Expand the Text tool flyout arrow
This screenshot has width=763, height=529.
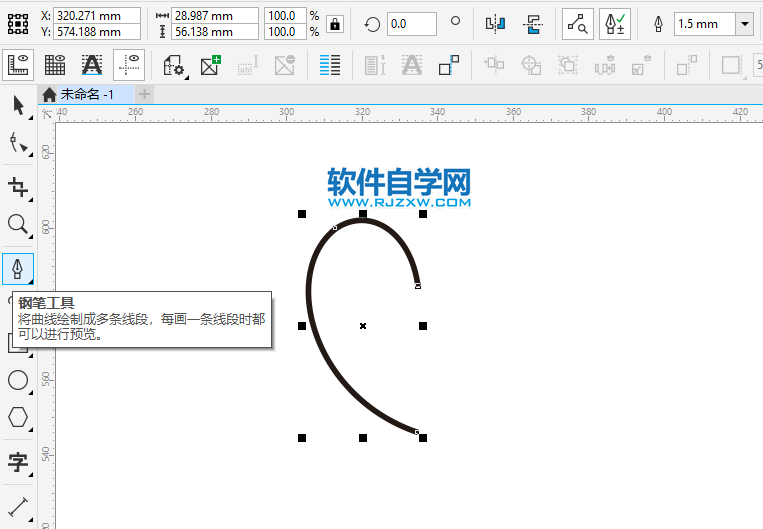pos(31,474)
